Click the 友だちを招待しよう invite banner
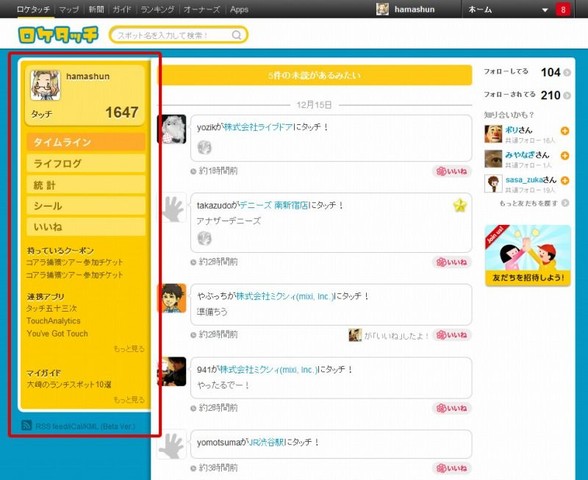This screenshot has width=588, height=480. (x=528, y=255)
